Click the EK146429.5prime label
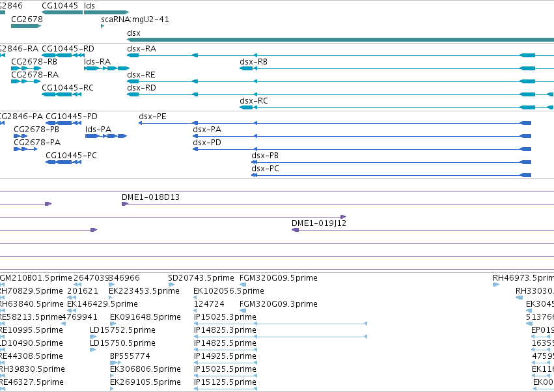 point(102,304)
